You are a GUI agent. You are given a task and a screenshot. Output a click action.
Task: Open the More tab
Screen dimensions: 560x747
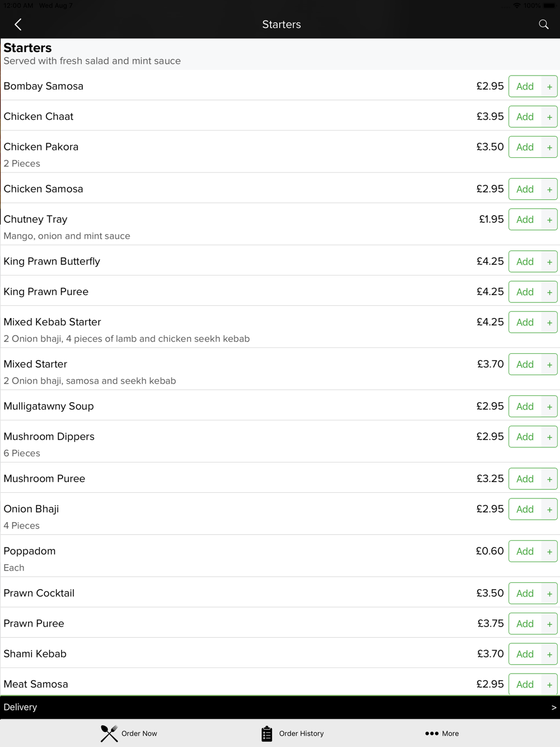[x=442, y=733]
